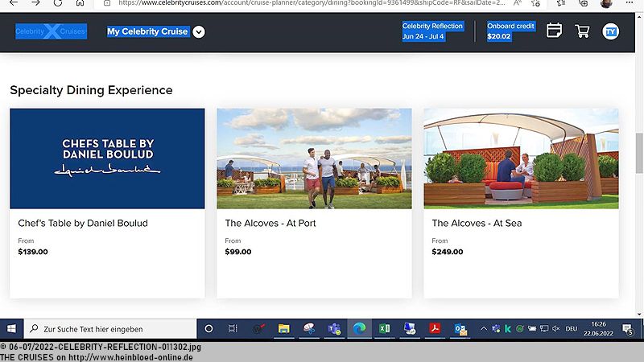Image resolution: width=644 pixels, height=362 pixels.
Task: Open the browser settings three-dots menu
Action: point(630,3)
